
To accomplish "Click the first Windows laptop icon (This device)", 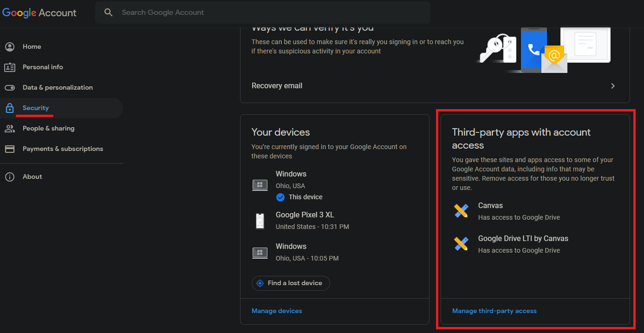I will pyautogui.click(x=260, y=185).
